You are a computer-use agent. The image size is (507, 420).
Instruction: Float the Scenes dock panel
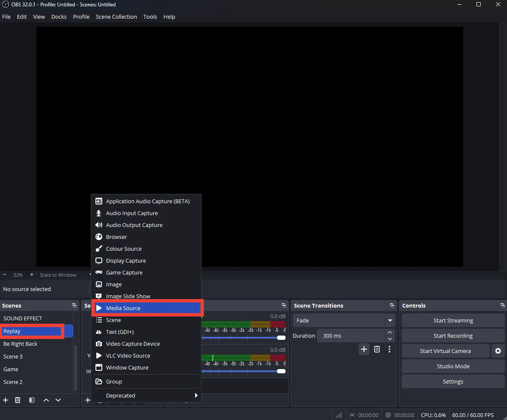coord(74,305)
